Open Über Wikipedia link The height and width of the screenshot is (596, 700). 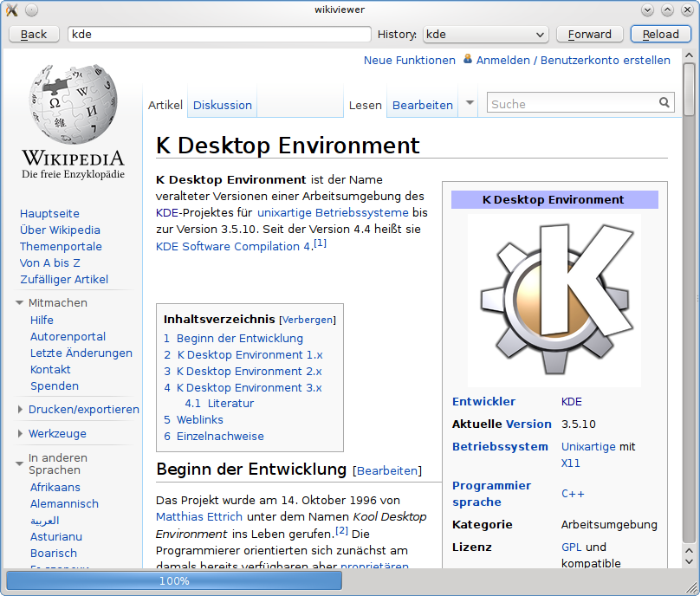coord(60,230)
